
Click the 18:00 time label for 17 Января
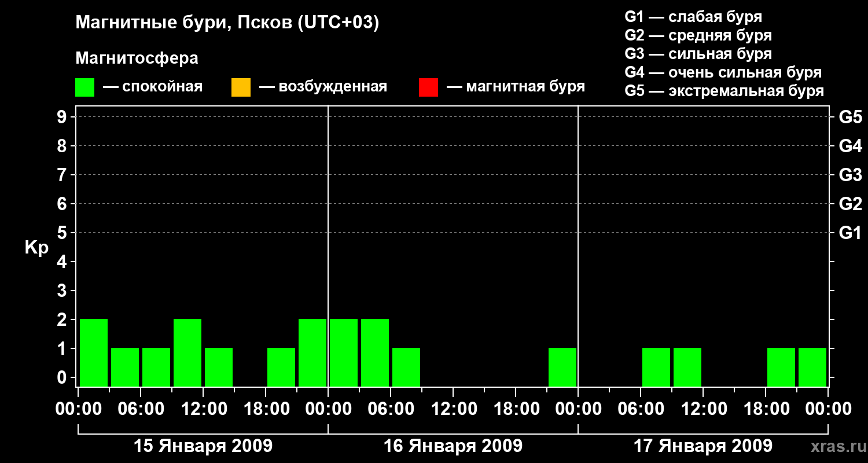coord(766,409)
